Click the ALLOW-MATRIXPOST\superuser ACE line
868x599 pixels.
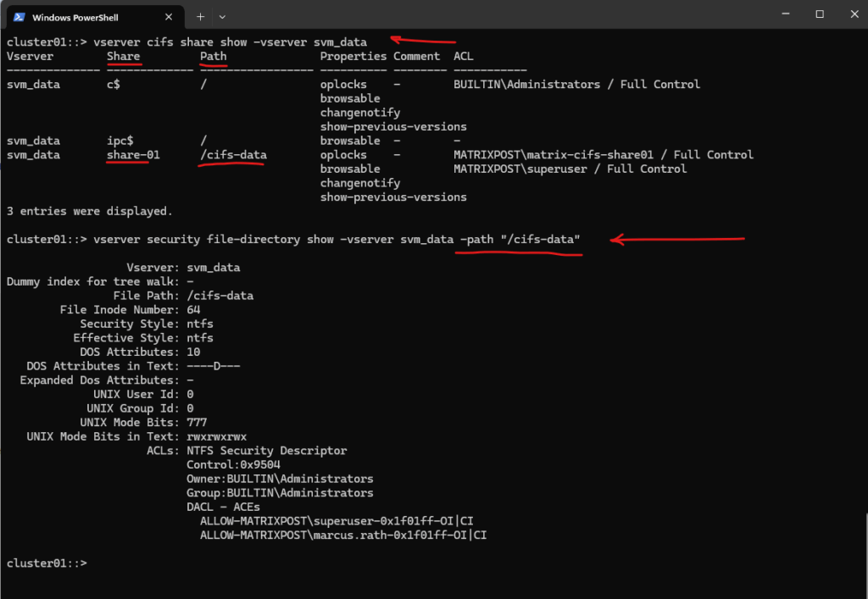(337, 521)
